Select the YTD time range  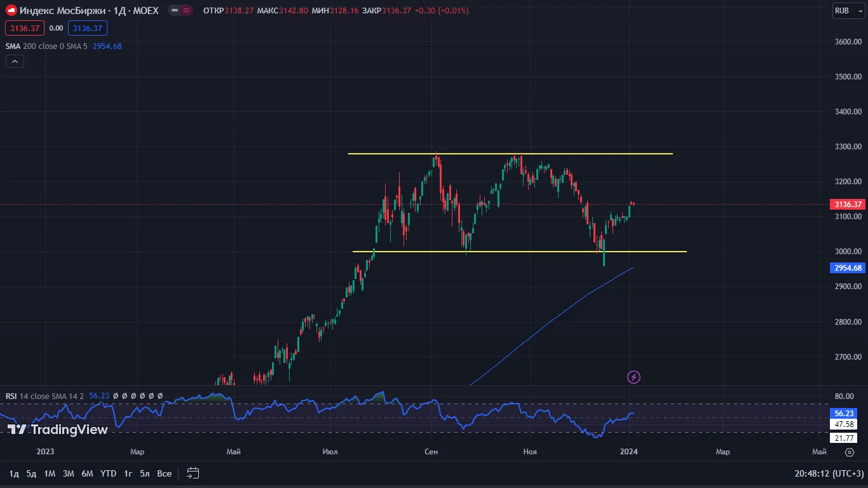[108, 473]
